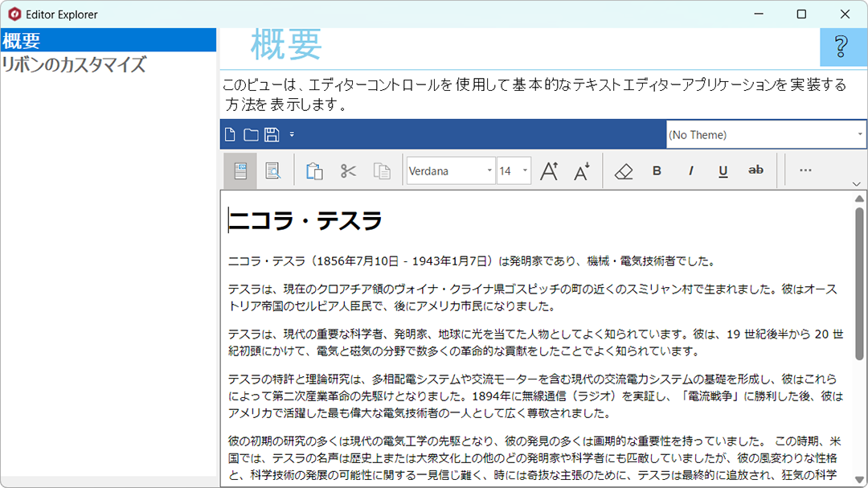Click the paragraph beginning テスラは、現在のクロアチア領
Viewport: 868px width, 488px height.
coord(533,297)
